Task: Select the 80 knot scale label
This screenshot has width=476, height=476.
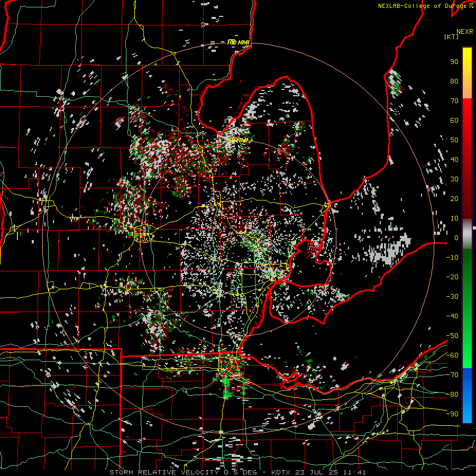Action: click(x=454, y=81)
